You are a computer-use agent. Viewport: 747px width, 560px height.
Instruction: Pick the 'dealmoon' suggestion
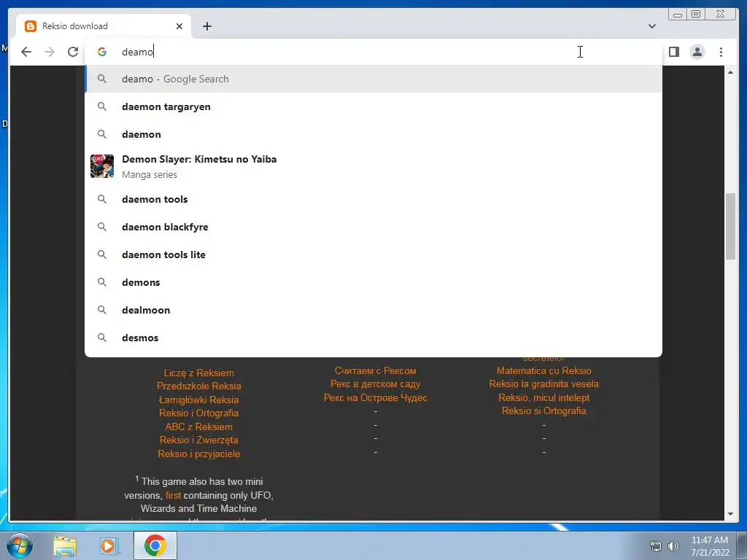(373, 309)
